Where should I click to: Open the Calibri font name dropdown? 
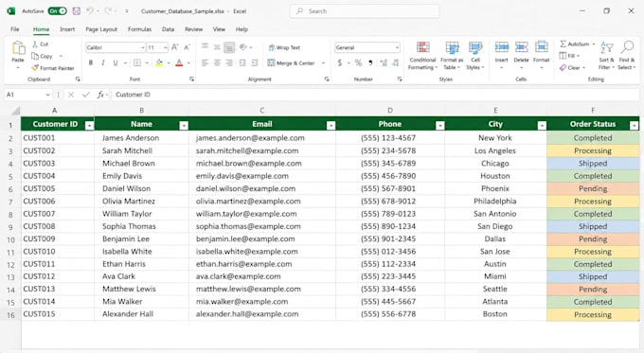click(x=142, y=48)
